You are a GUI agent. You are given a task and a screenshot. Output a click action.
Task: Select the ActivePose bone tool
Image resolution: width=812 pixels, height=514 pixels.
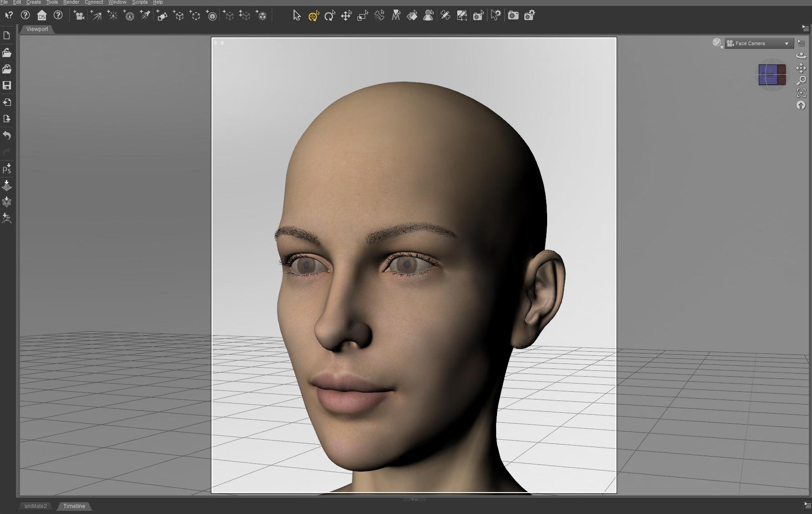pyautogui.click(x=379, y=16)
